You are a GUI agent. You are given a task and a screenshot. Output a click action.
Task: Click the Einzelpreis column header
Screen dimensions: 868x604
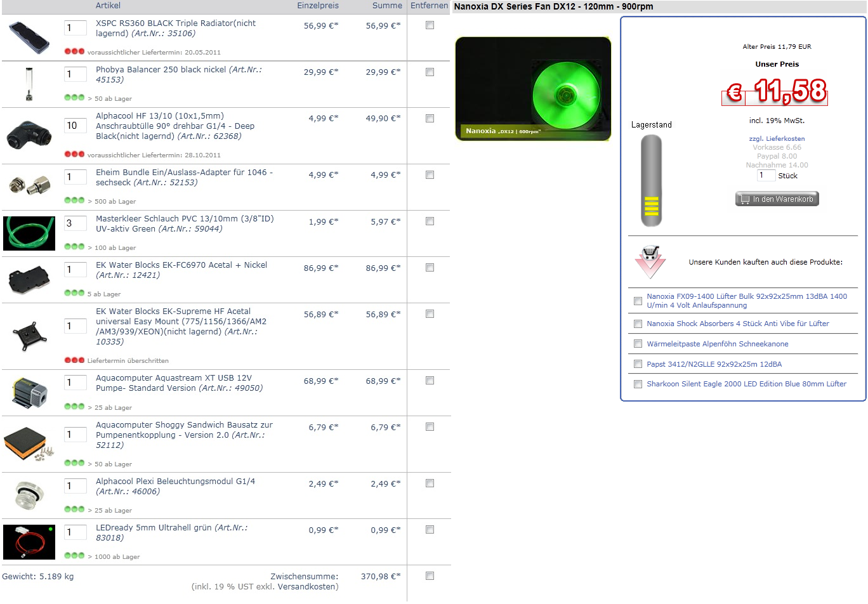click(318, 5)
